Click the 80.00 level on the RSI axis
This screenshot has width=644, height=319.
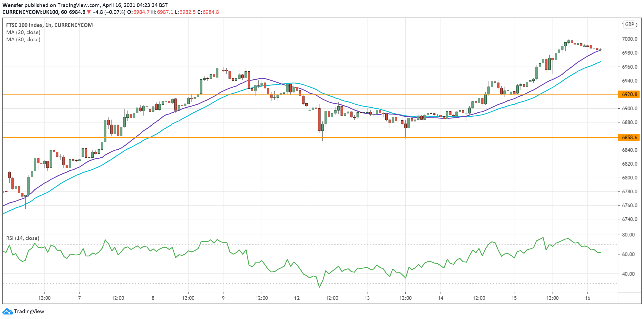[628, 235]
